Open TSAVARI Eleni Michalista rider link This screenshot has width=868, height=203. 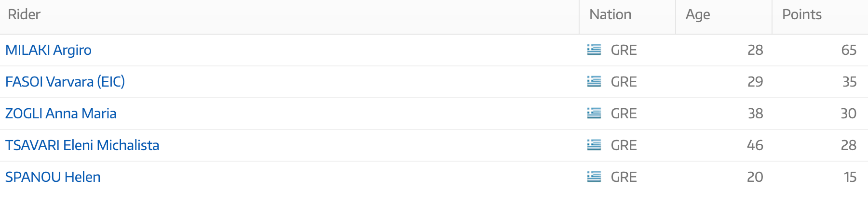(x=82, y=145)
